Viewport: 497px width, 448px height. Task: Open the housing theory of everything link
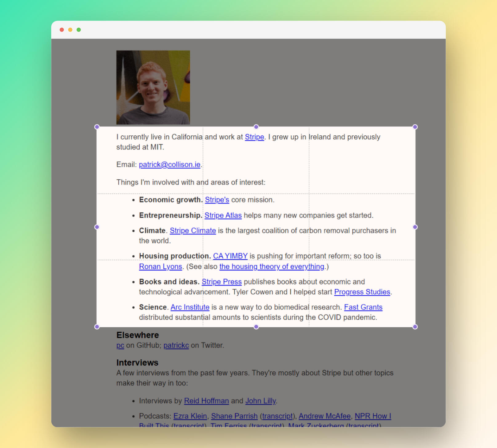coord(272,266)
